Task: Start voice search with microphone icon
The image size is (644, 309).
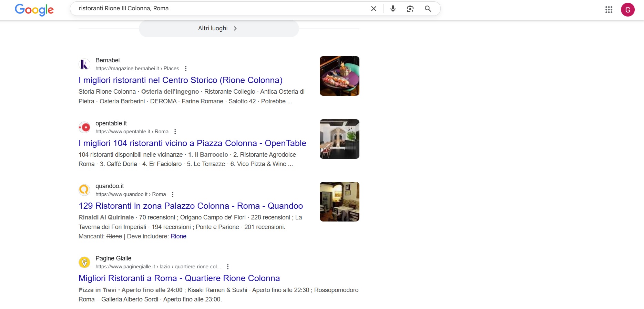Action: click(393, 9)
